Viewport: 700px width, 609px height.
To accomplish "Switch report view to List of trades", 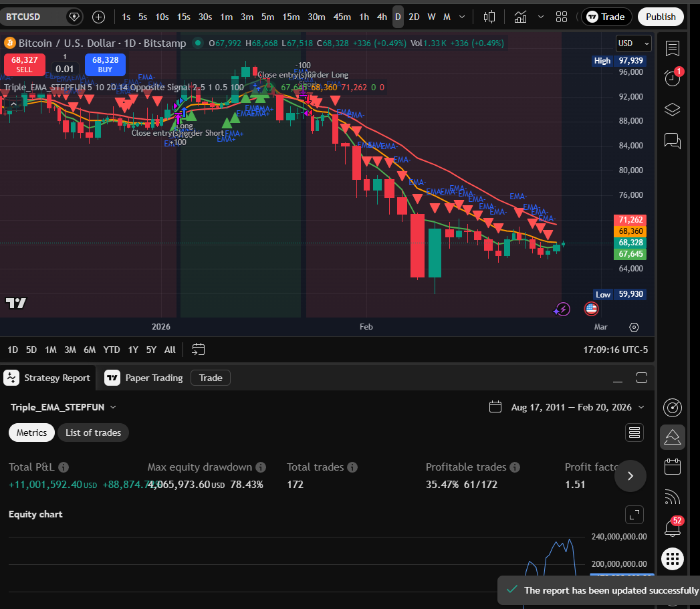I will click(x=93, y=433).
